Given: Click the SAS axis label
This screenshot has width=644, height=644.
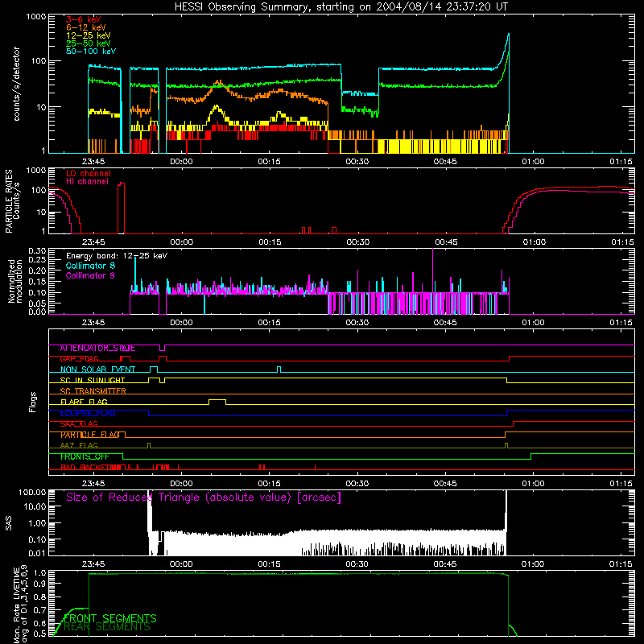Looking at the screenshot, I should pos(8,523).
